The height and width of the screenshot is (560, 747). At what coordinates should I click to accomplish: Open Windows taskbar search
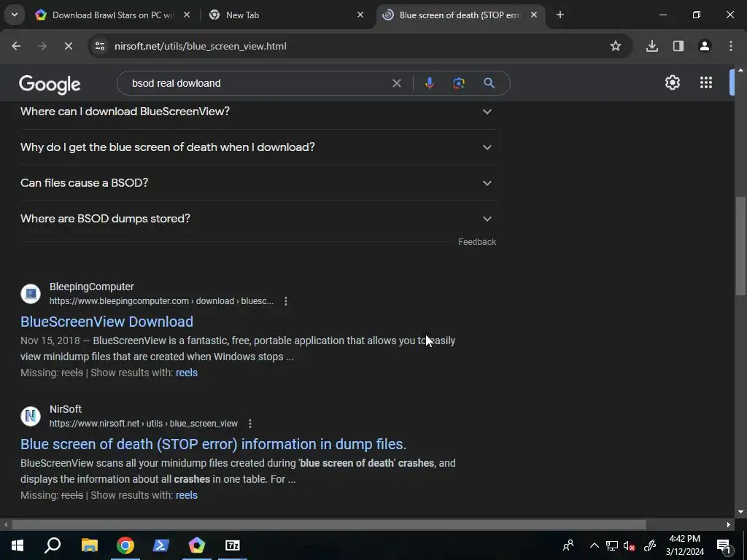point(53,545)
